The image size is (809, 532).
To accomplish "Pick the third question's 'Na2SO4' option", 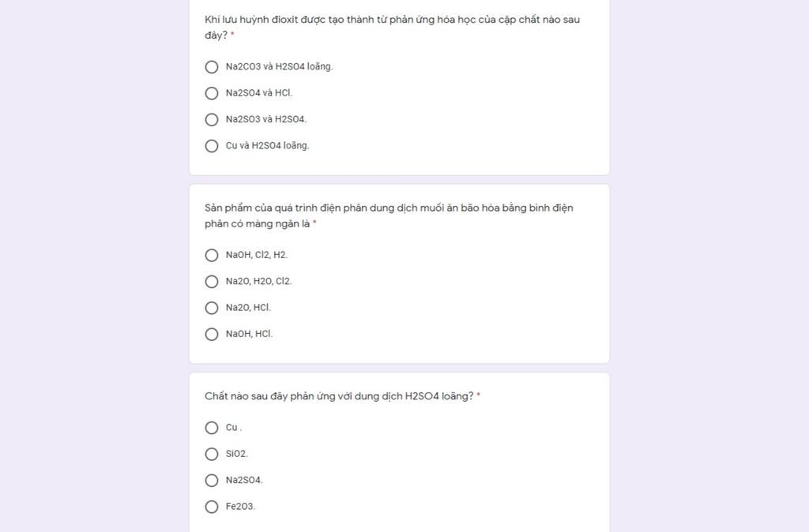I will [212, 481].
